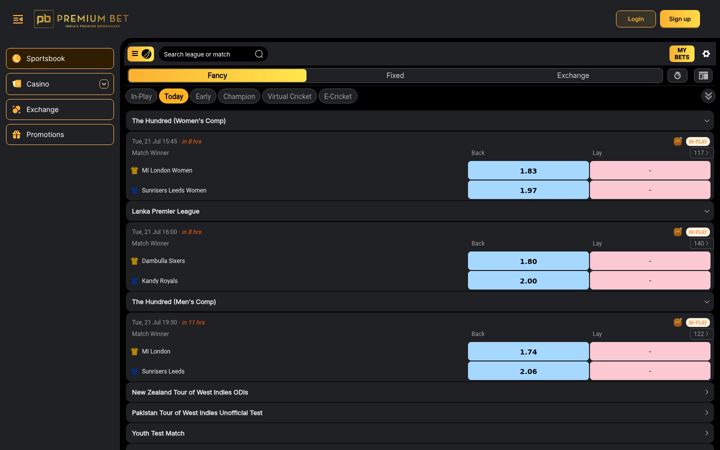
Task: Expand all with the double chevron button
Action: click(708, 96)
